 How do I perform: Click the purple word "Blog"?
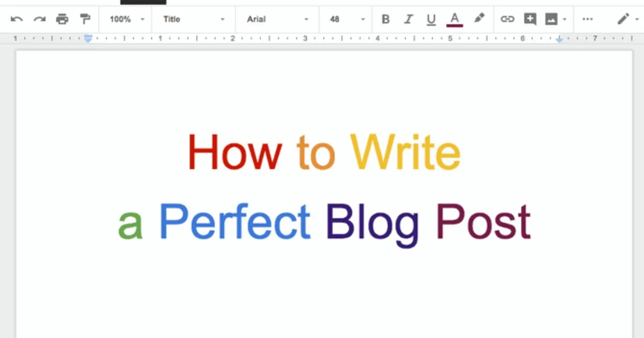tap(372, 225)
